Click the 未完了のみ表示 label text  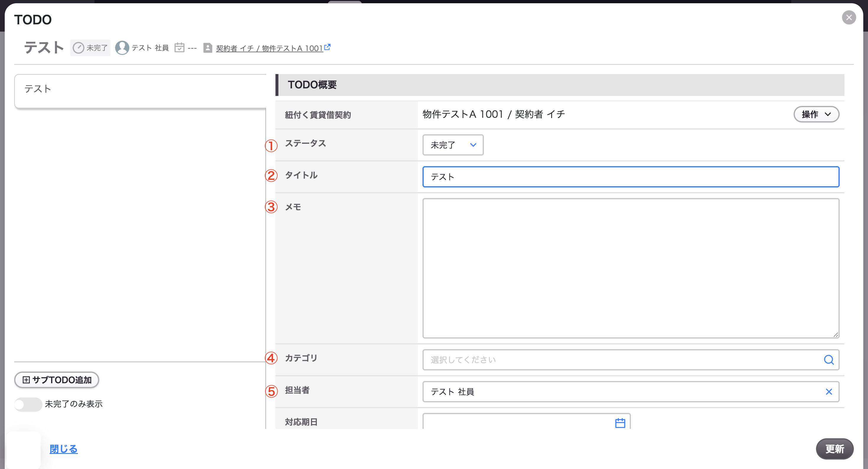pyautogui.click(x=74, y=404)
